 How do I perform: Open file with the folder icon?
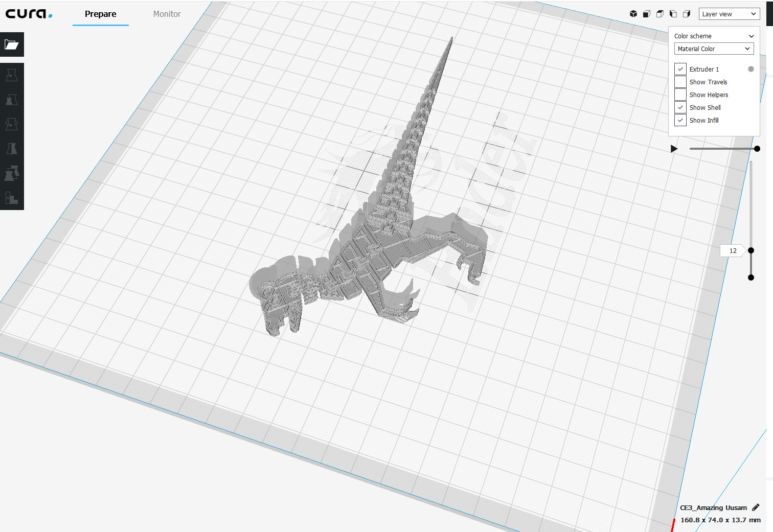(x=12, y=44)
